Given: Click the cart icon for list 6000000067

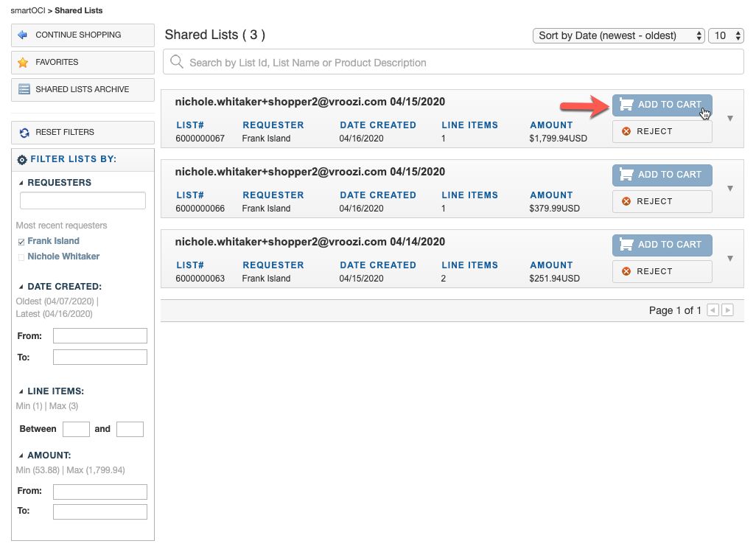Looking at the screenshot, I should [626, 104].
